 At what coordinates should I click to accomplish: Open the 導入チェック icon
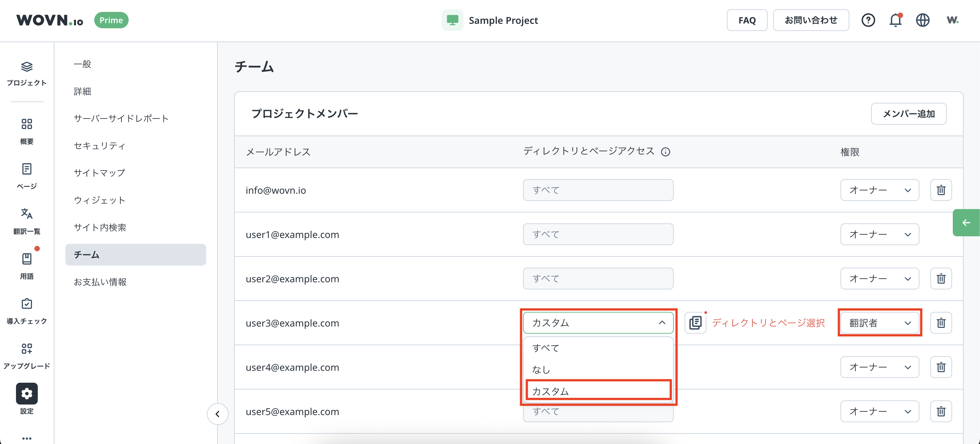(x=27, y=304)
